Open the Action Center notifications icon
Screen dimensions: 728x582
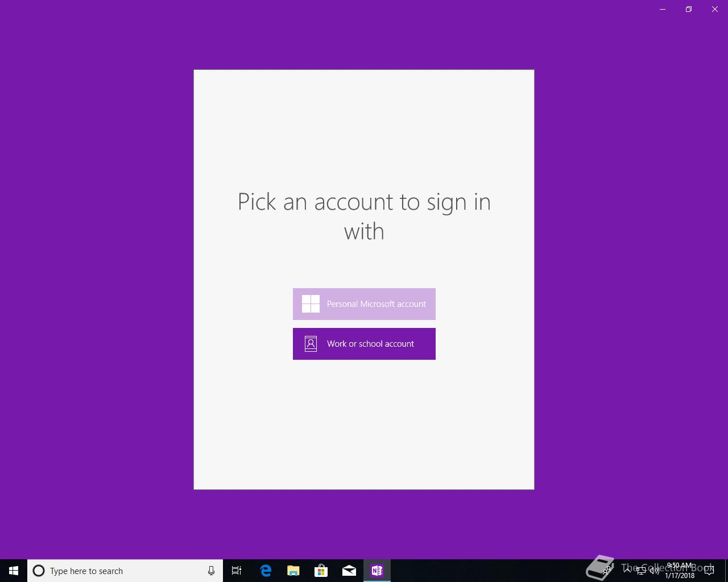[x=709, y=571]
